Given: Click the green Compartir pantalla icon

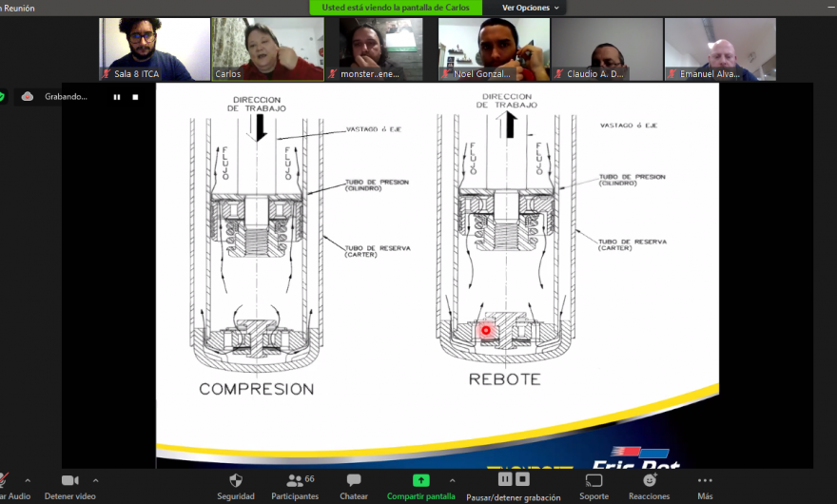Looking at the screenshot, I should (420, 480).
